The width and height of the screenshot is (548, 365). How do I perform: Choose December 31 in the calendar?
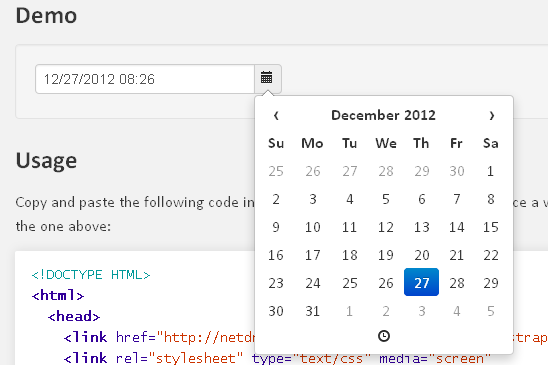[x=312, y=311]
